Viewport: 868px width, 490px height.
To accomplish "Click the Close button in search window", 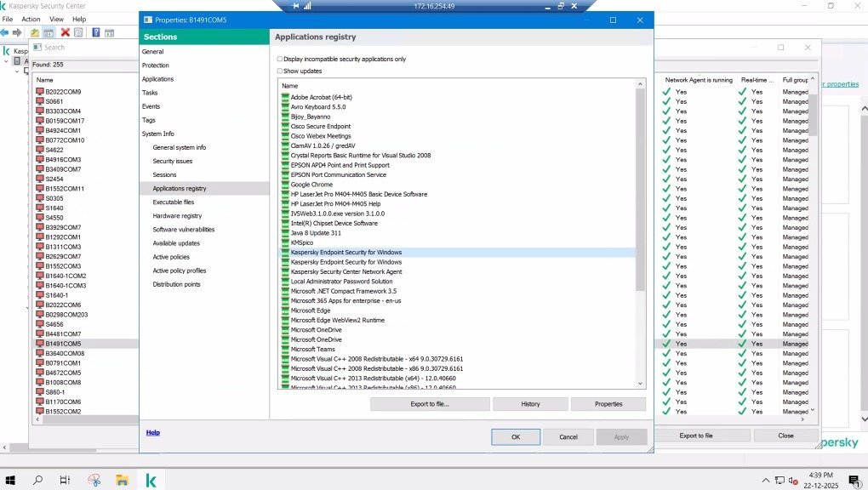I will tap(785, 436).
